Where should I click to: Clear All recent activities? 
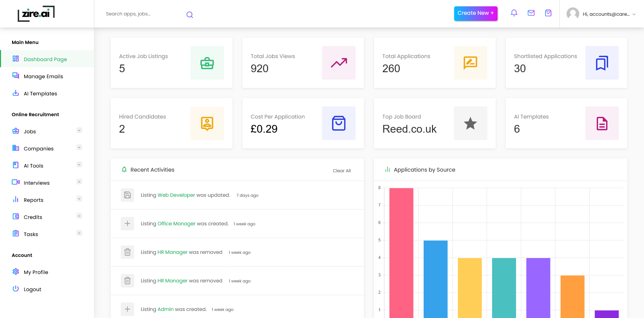click(341, 171)
